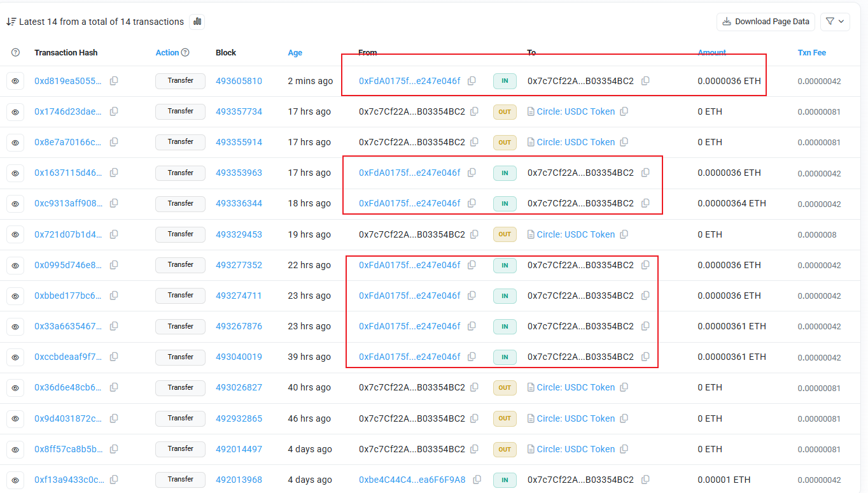
Task: Open block 493026827
Action: click(x=239, y=387)
